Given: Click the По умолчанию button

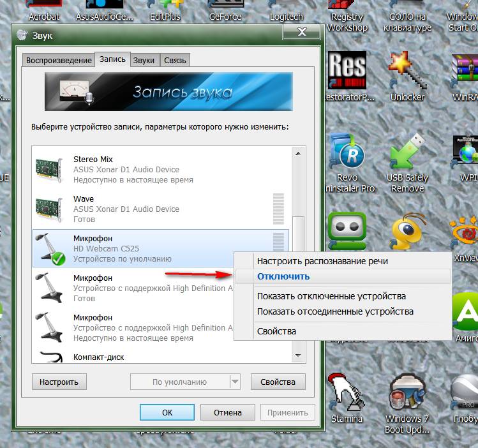Looking at the screenshot, I should pos(180,382).
